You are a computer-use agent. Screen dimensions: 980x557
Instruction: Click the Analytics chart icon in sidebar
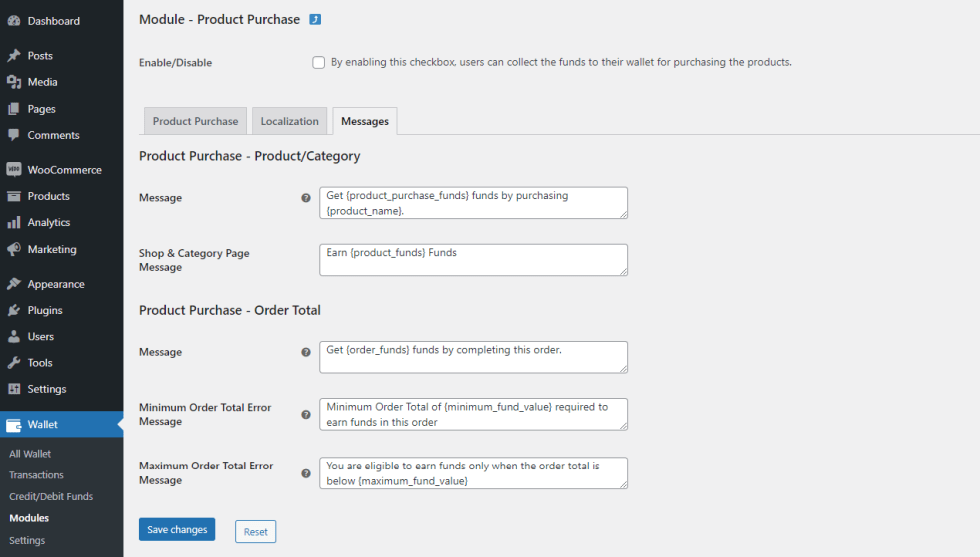(14, 223)
